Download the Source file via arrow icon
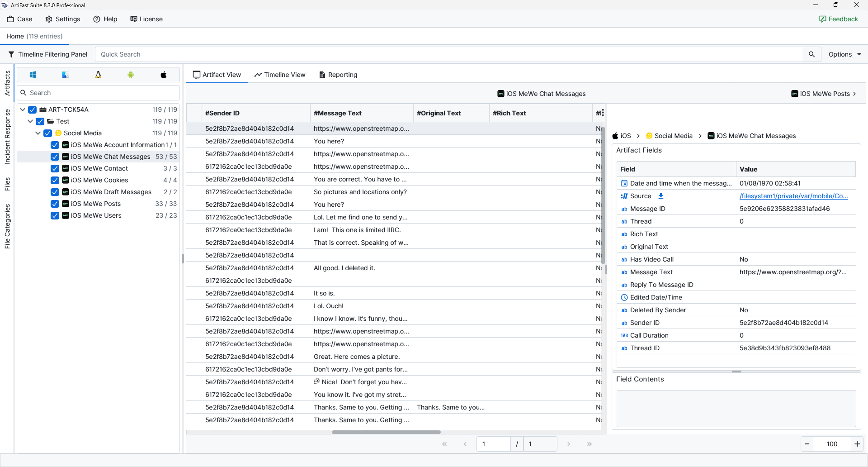The width and height of the screenshot is (868, 467). coord(661,196)
